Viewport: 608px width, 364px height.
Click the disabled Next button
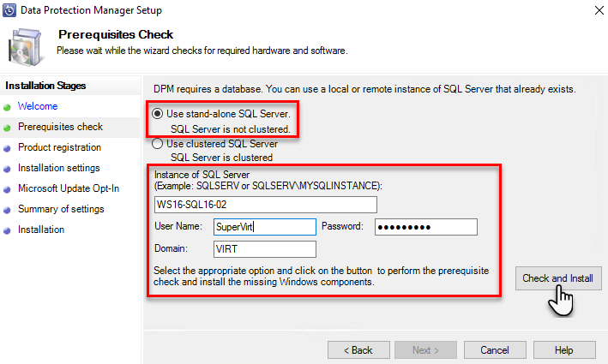click(425, 350)
